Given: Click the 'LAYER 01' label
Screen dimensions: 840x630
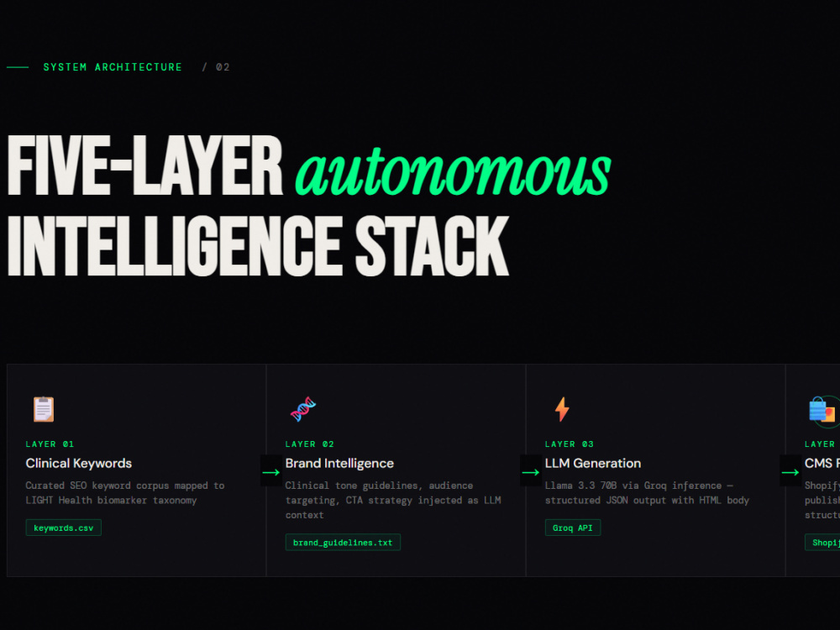Looking at the screenshot, I should pyautogui.click(x=50, y=444).
